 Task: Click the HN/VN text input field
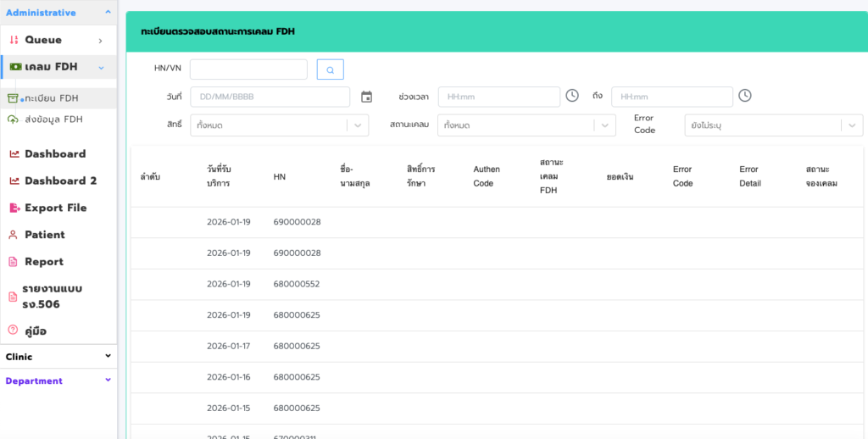coord(248,69)
